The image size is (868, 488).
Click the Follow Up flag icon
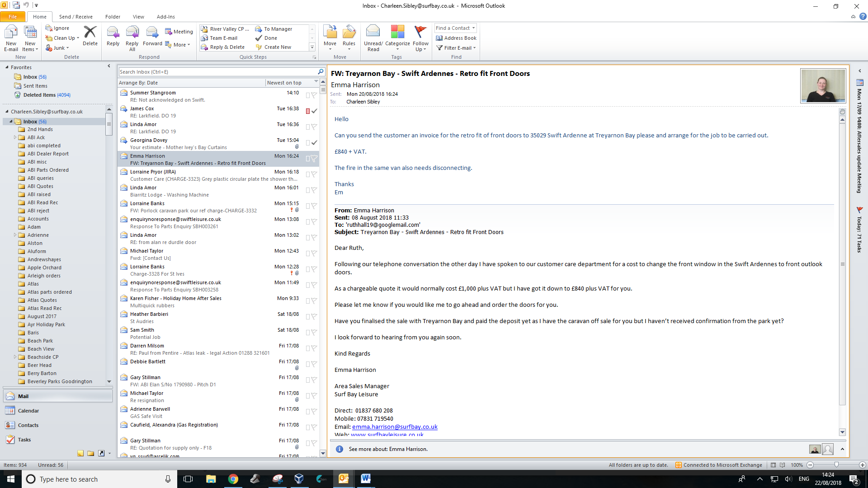pyautogui.click(x=420, y=33)
